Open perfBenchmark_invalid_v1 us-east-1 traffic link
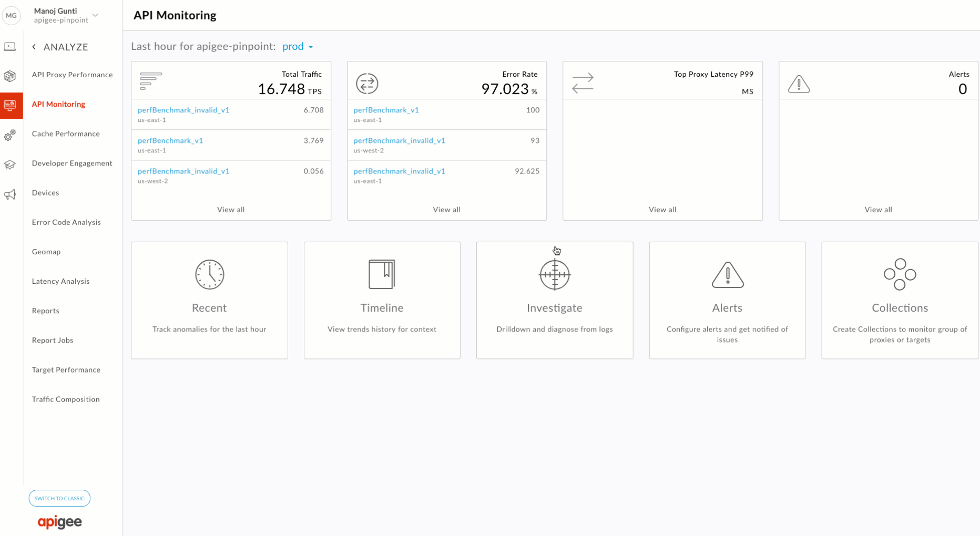980x536 pixels. pos(183,110)
